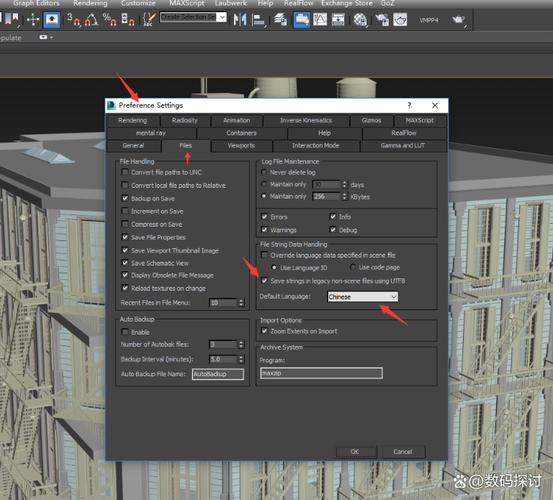Toggle the 3D Snaps icon

pos(74,19)
